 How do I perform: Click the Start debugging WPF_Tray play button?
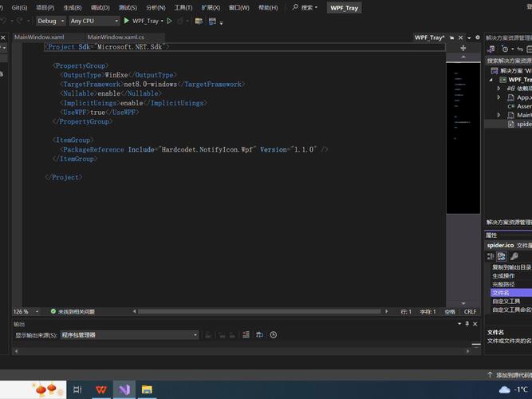click(127, 21)
